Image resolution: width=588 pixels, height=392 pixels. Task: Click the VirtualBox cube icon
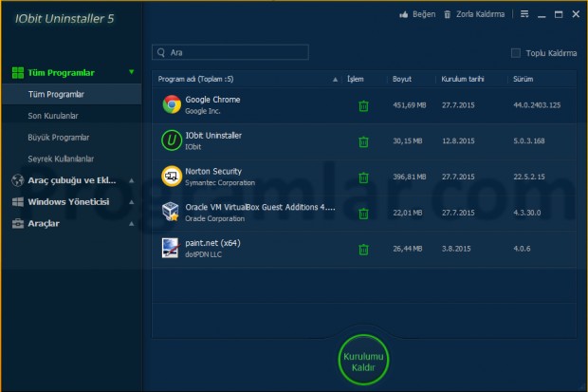171,212
